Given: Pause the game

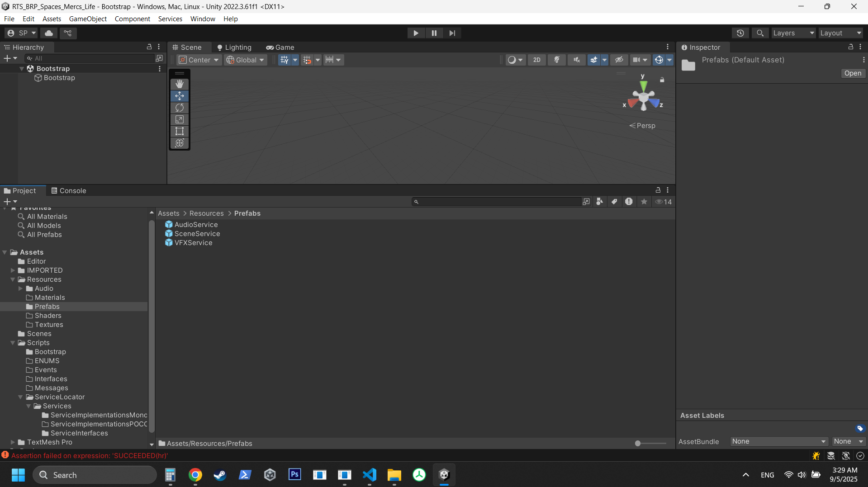Looking at the screenshot, I should (x=434, y=33).
